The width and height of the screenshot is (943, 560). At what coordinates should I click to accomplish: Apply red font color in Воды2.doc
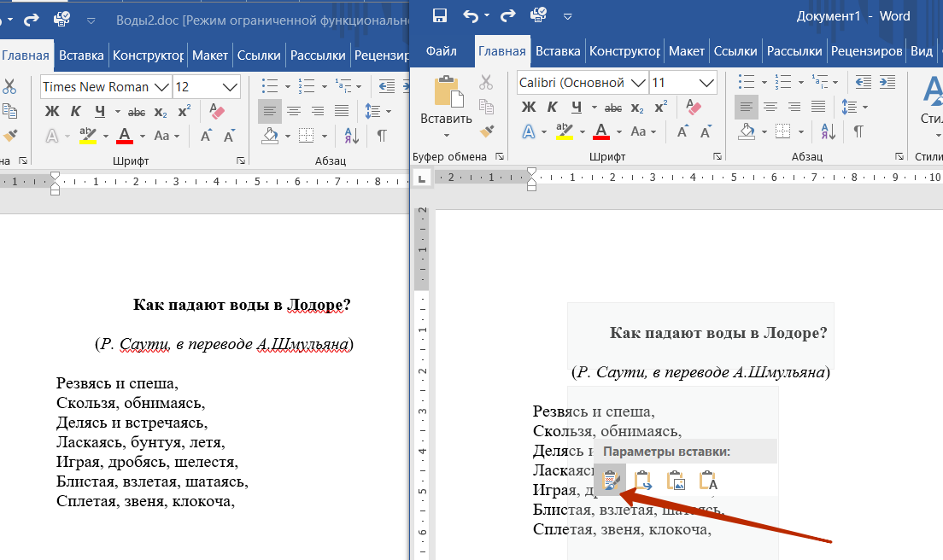coord(125,135)
